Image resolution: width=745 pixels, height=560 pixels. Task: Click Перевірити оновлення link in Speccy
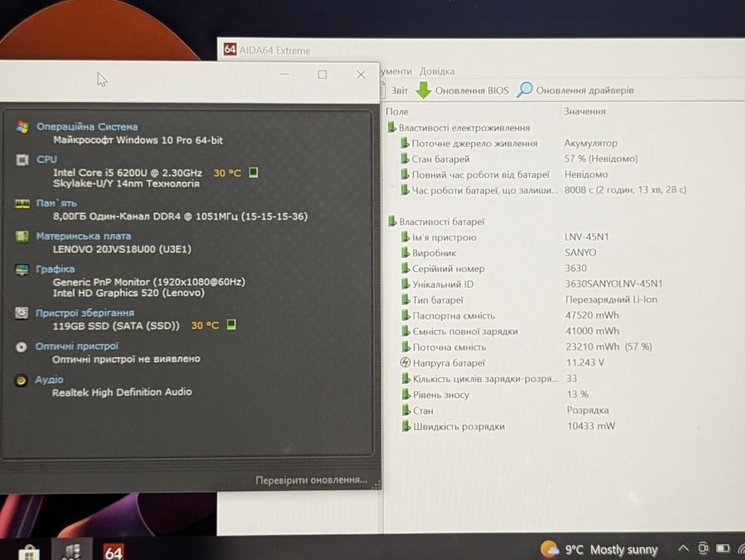pos(311,481)
